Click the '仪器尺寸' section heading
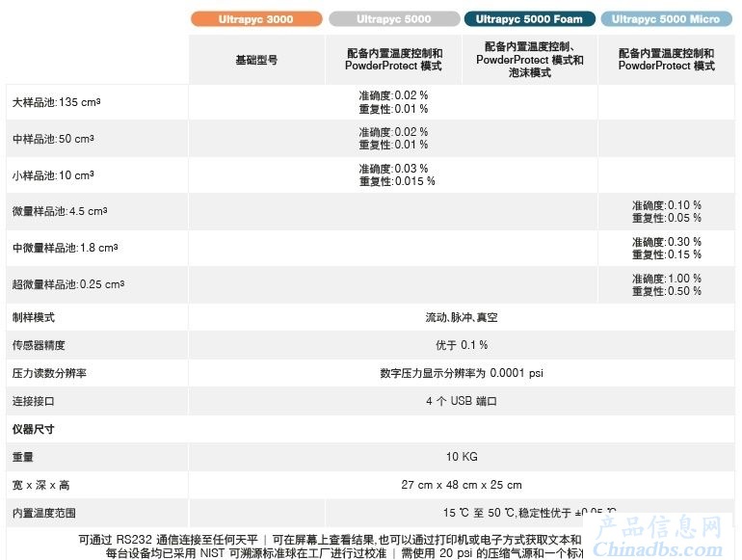 pyautogui.click(x=33, y=429)
